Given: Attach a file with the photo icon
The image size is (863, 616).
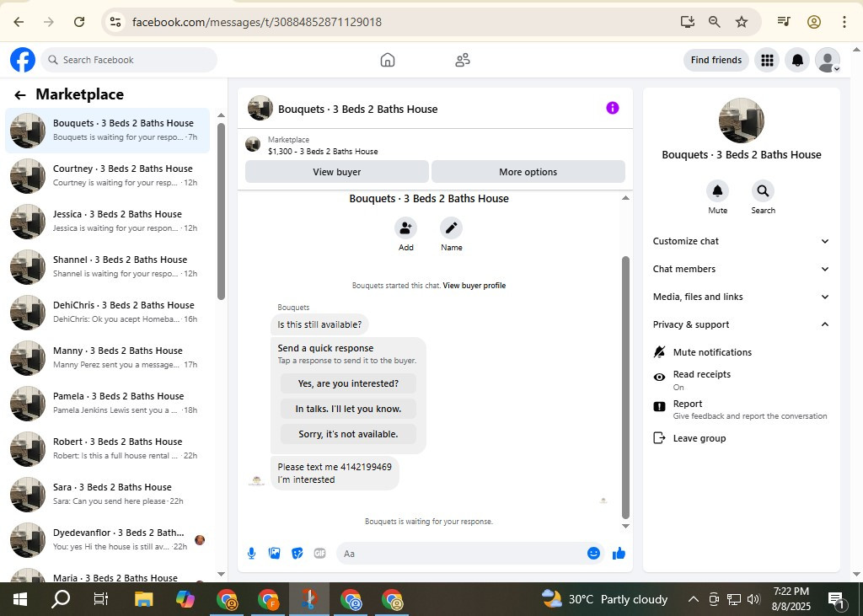Looking at the screenshot, I should point(274,554).
